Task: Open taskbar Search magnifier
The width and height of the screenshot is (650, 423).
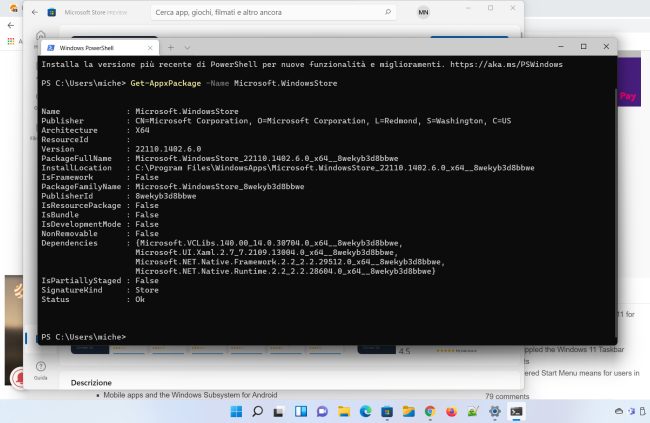Action: tap(257, 411)
